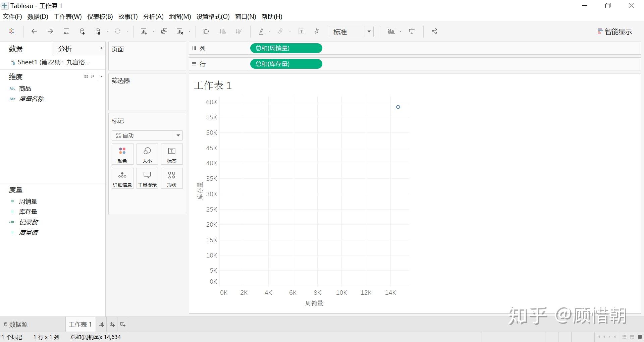The width and height of the screenshot is (644, 342).
Task: Open the 分析 menu
Action: 153,16
